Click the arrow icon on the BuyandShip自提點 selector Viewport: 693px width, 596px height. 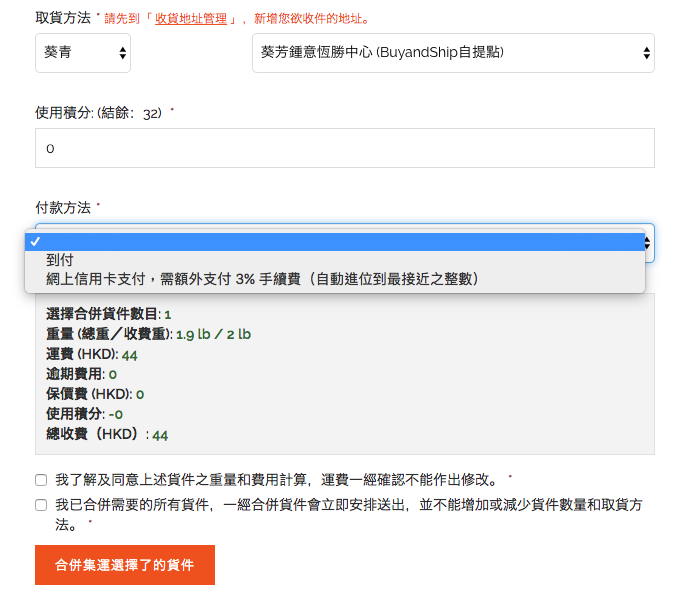647,52
